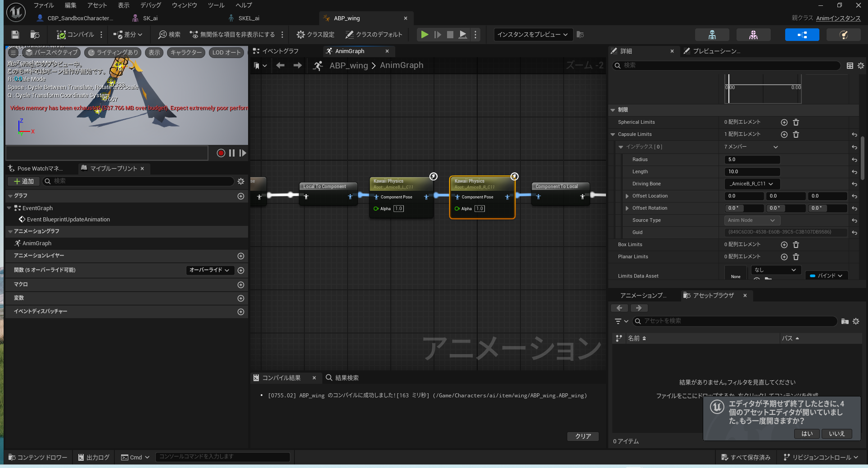The image size is (868, 468).
Task: Open Preview Instance dropdown
Action: [533, 35]
